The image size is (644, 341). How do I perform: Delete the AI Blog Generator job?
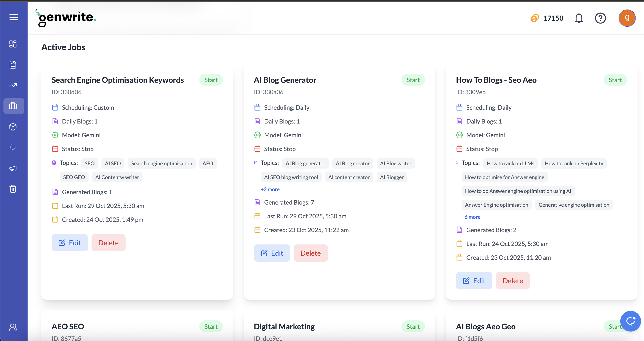coord(311,253)
